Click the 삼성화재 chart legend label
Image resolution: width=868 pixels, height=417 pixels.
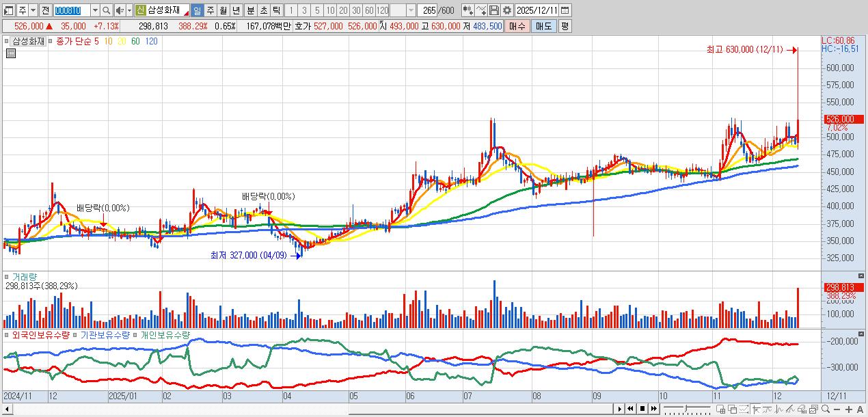click(29, 41)
